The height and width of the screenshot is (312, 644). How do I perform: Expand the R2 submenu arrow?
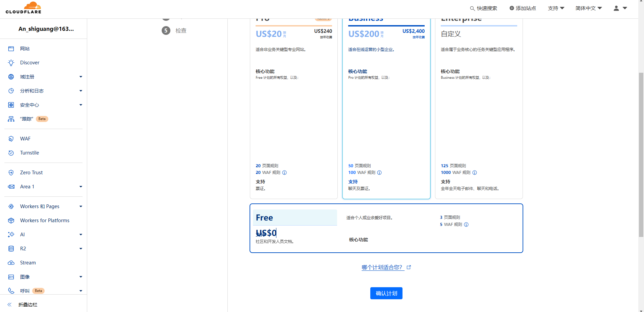point(81,249)
